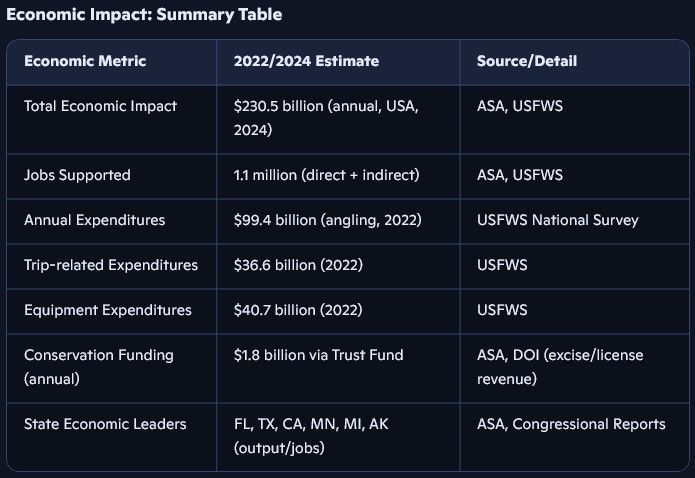Select the "State Economic Leaders" row label
The height and width of the screenshot is (478, 695).
(105, 424)
